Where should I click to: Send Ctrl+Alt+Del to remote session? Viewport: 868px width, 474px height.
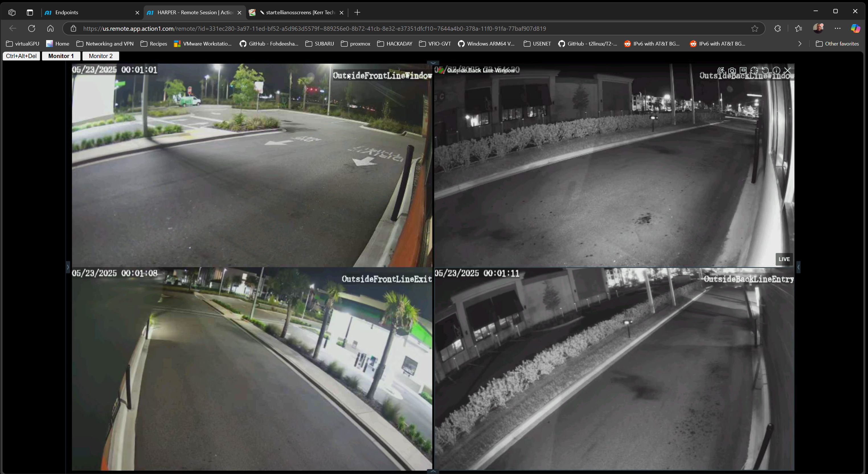[21, 56]
